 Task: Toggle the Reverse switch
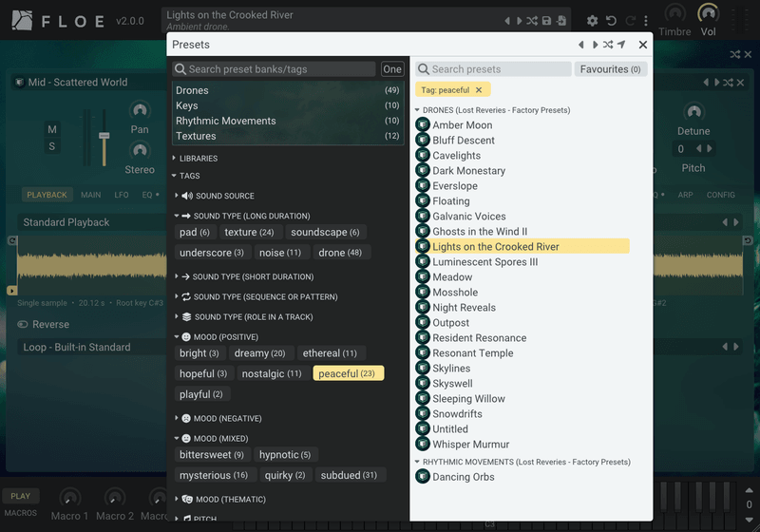pos(23,324)
